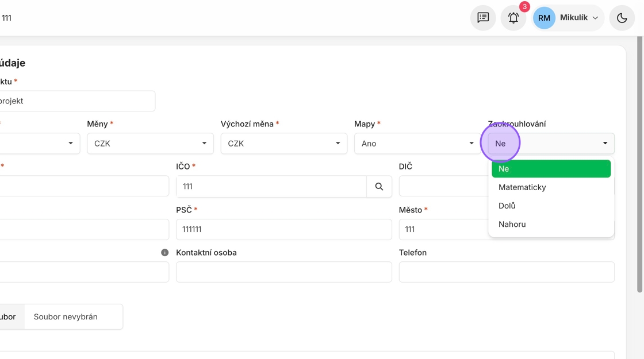Click the IČO input field with 111

pyautogui.click(x=271, y=186)
